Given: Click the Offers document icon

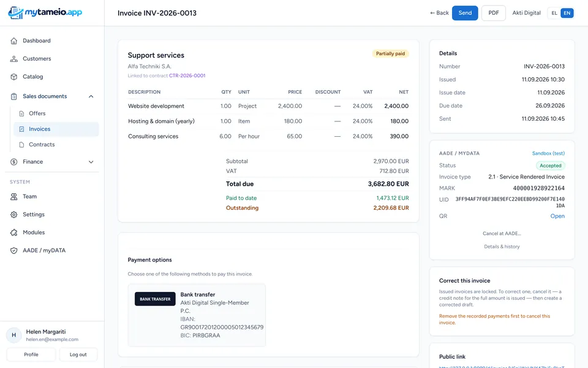Looking at the screenshot, I should (x=21, y=113).
